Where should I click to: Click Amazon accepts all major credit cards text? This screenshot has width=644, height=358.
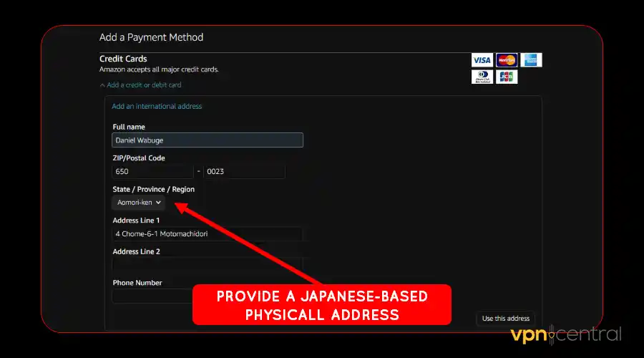(x=159, y=69)
